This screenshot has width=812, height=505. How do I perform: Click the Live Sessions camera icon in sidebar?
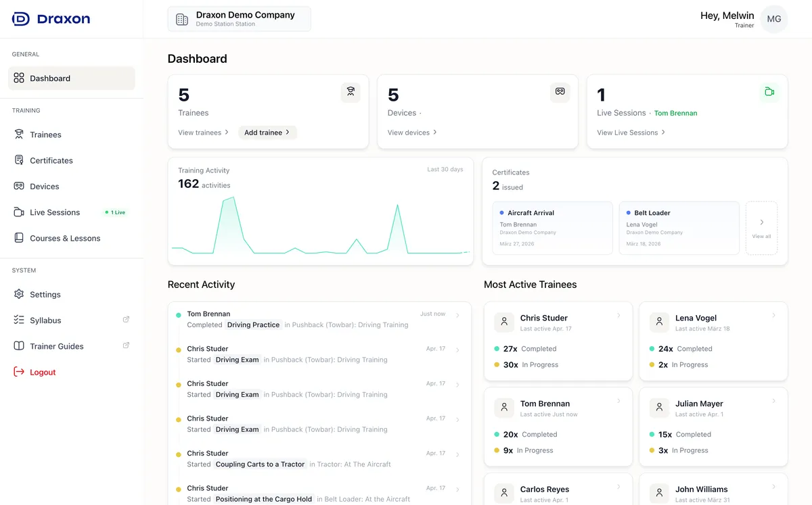coord(19,212)
